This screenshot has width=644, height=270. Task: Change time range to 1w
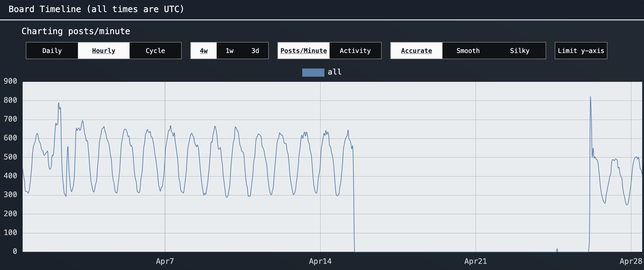click(x=229, y=51)
